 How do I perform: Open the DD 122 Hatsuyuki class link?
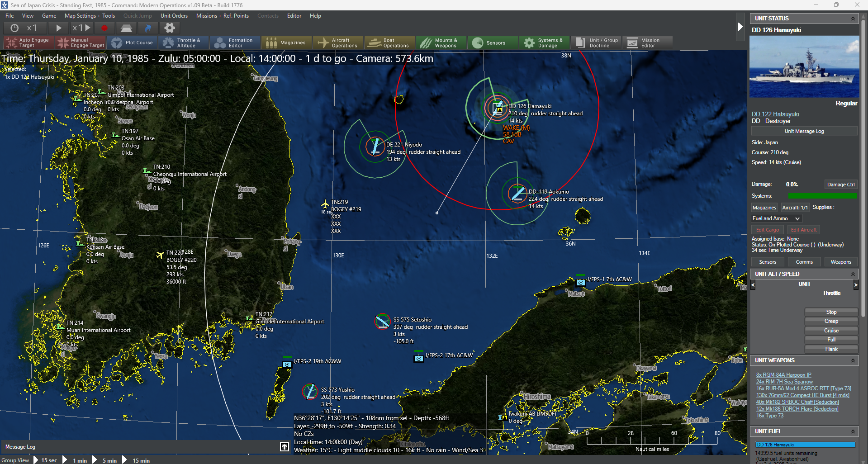tap(775, 114)
